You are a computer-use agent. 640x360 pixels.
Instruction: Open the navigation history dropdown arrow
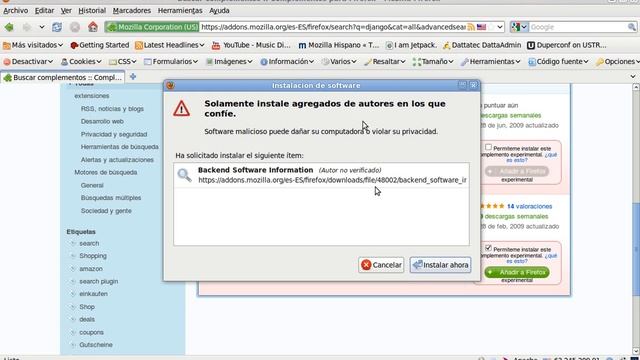click(x=42, y=27)
